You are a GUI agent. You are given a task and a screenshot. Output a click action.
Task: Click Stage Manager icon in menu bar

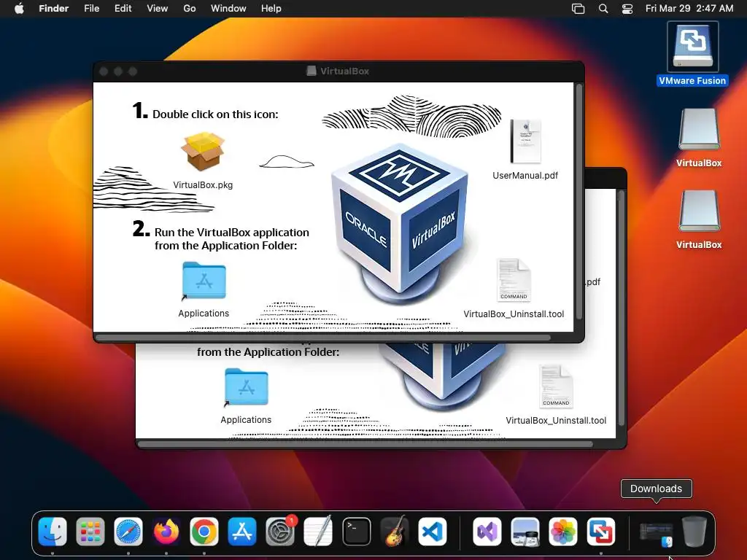(x=578, y=9)
